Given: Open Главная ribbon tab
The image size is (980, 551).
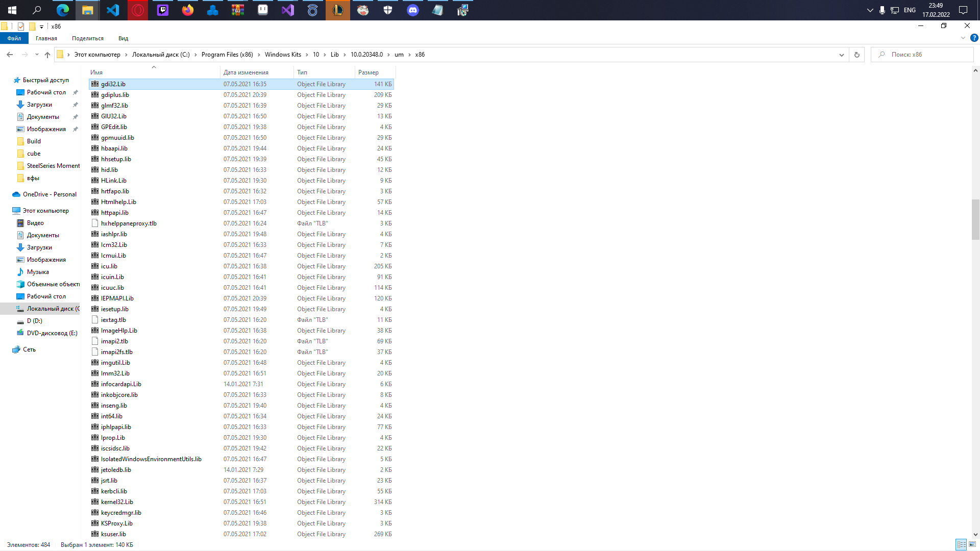Looking at the screenshot, I should (46, 38).
